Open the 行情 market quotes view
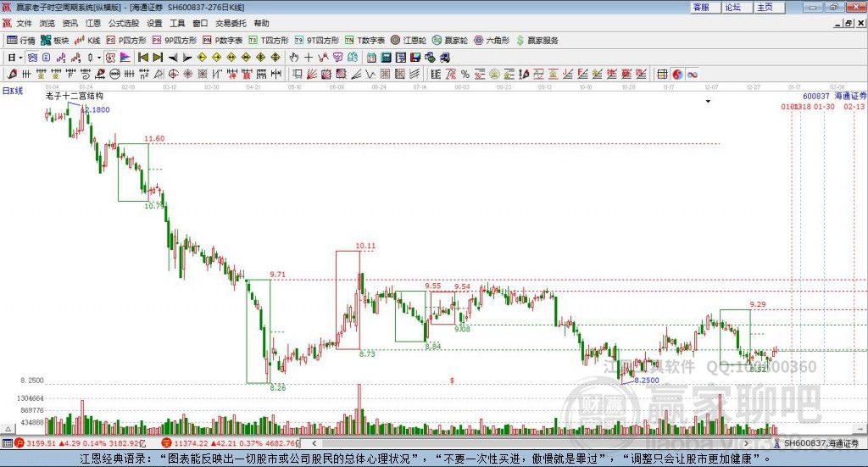The image size is (868, 467). (21, 40)
